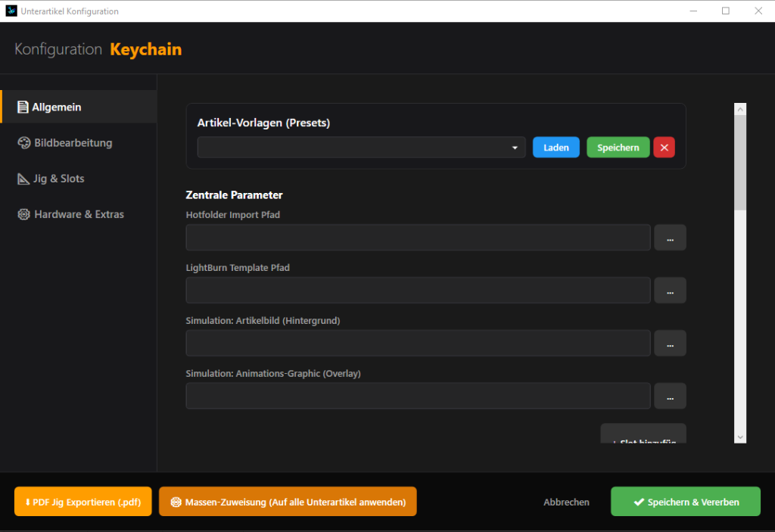Screen dimensions: 775x532
Task: Browse for LightBurn Template Pfad via ellipsis button
Action: click(x=670, y=291)
